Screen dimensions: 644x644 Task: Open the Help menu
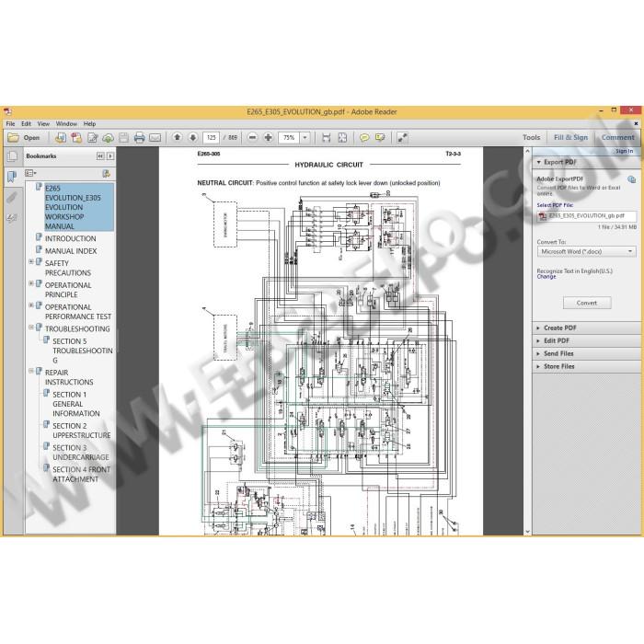[89, 123]
